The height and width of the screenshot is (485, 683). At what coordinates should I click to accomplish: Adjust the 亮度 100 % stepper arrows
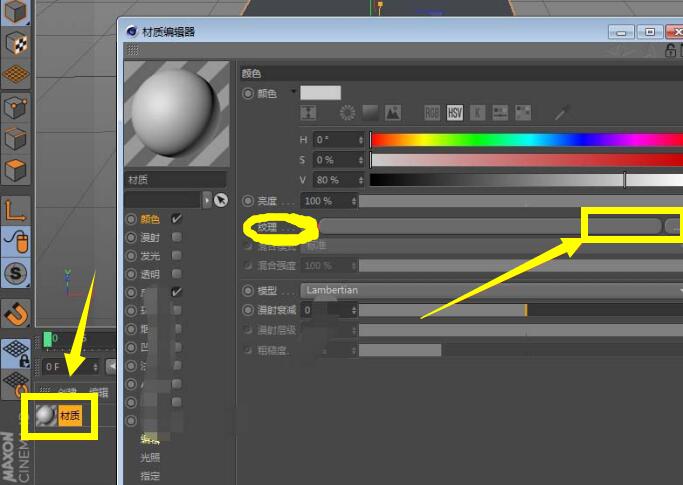tap(354, 201)
